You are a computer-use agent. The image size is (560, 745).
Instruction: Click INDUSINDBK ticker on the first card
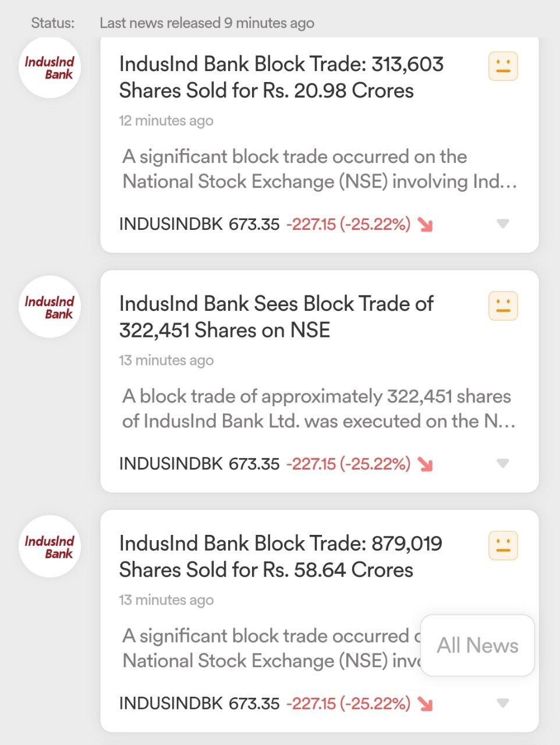(171, 224)
